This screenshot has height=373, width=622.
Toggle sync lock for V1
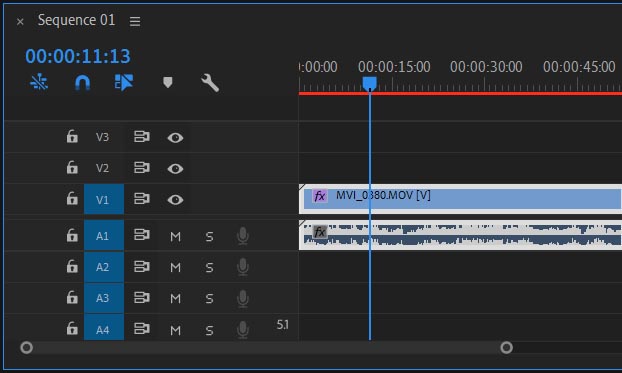[142, 199]
